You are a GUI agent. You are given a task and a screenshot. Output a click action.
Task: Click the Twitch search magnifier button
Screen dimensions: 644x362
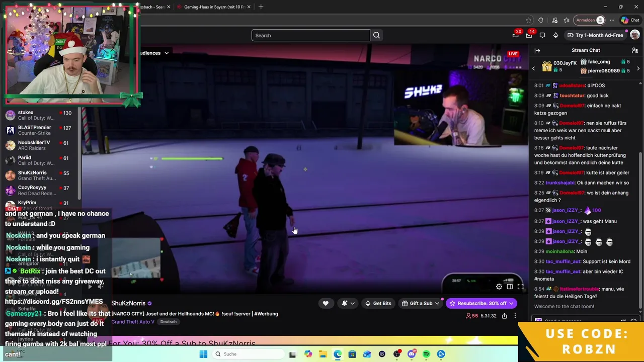coord(376,35)
